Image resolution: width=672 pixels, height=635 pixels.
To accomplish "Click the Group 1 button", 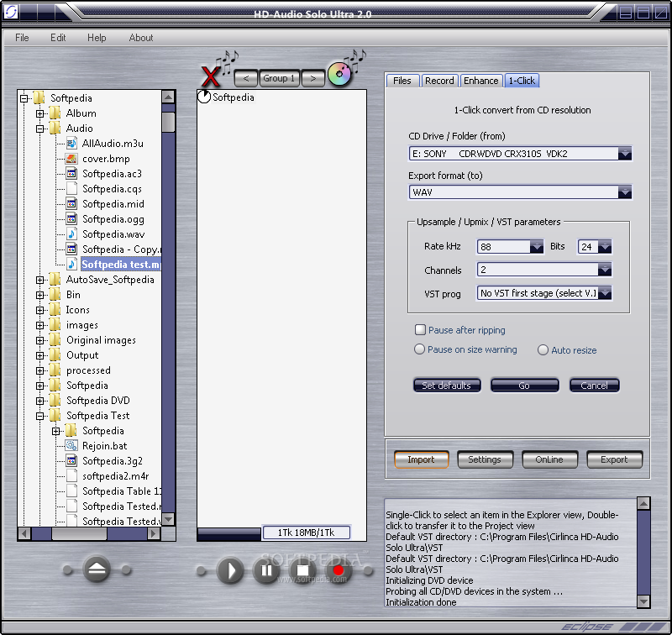I will click(279, 78).
